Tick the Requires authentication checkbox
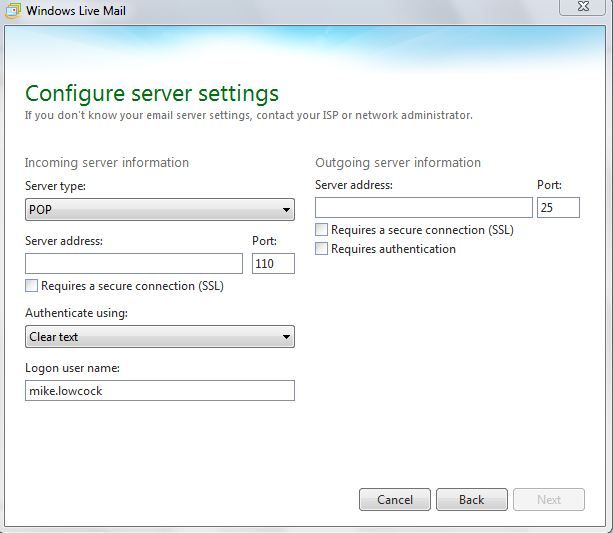The image size is (613, 533). pos(321,249)
